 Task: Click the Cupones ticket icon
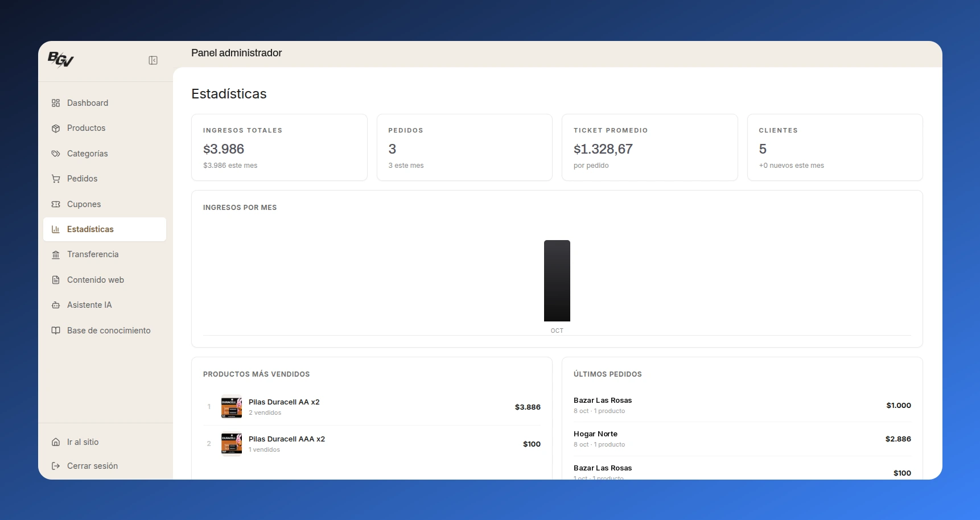[56, 204]
